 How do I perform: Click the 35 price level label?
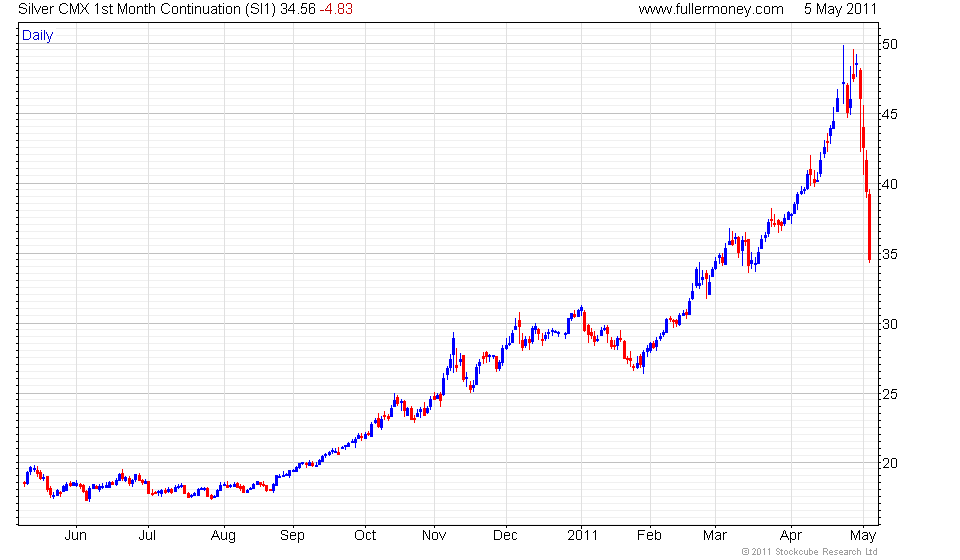(890, 254)
